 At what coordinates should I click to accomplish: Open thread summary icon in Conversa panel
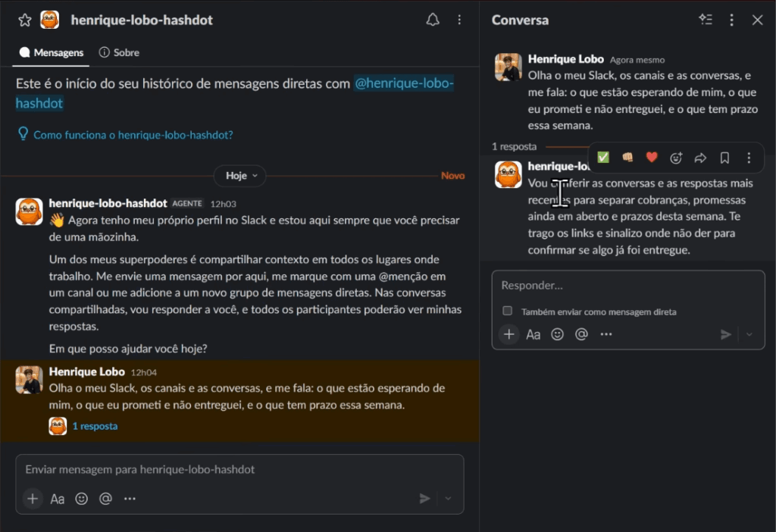[x=706, y=20]
